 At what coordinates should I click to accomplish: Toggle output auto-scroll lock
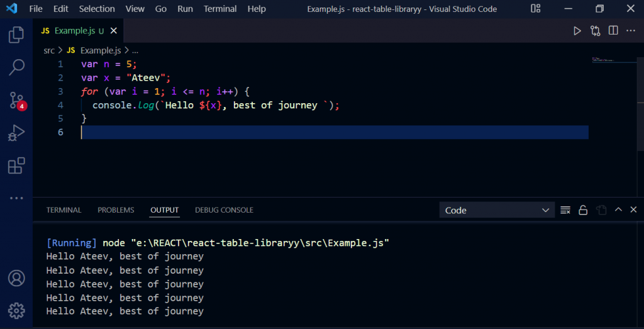click(583, 210)
